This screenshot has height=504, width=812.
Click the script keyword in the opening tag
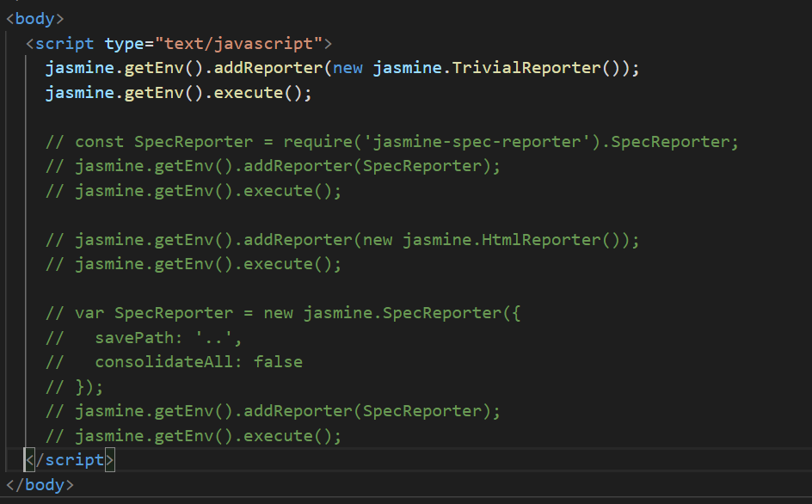[65, 44]
